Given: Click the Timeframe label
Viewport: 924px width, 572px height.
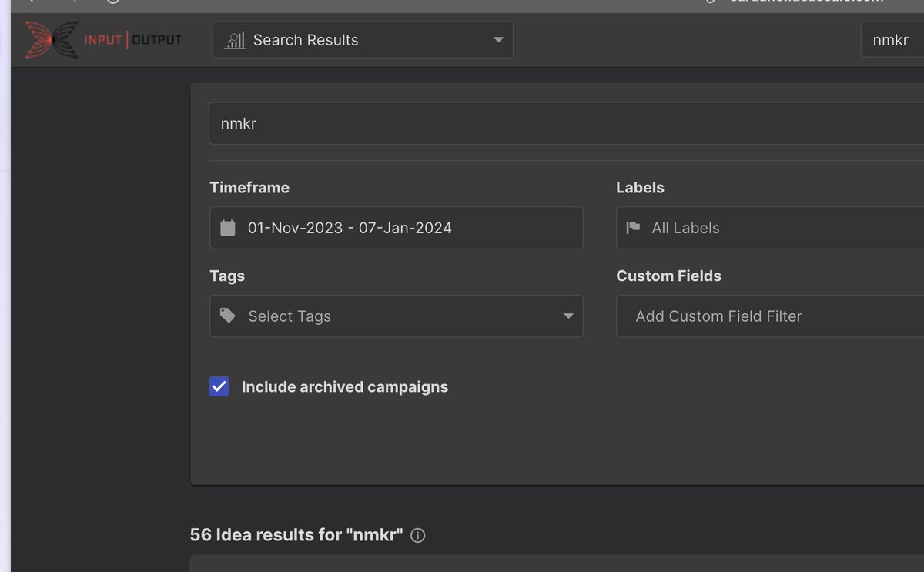Looking at the screenshot, I should pyautogui.click(x=249, y=187).
